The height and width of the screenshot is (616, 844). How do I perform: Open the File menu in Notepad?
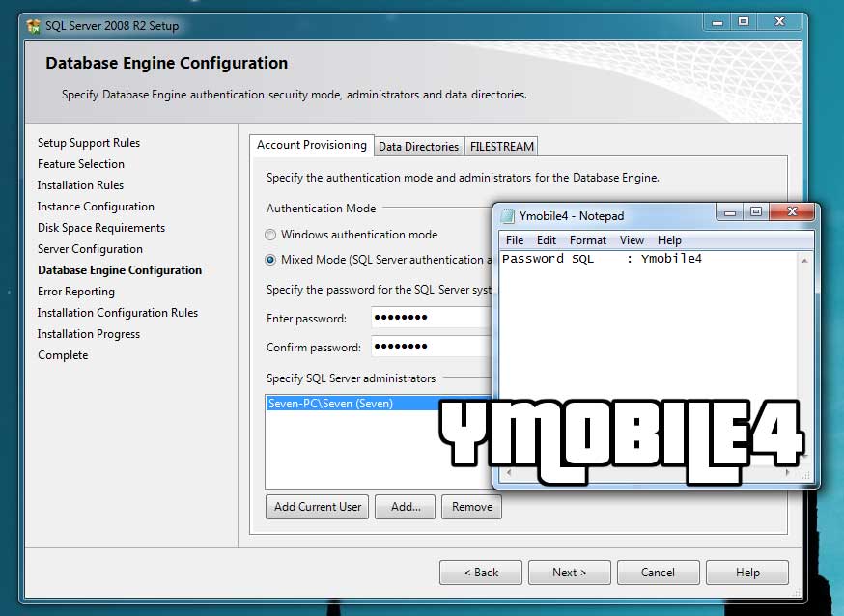tap(515, 240)
